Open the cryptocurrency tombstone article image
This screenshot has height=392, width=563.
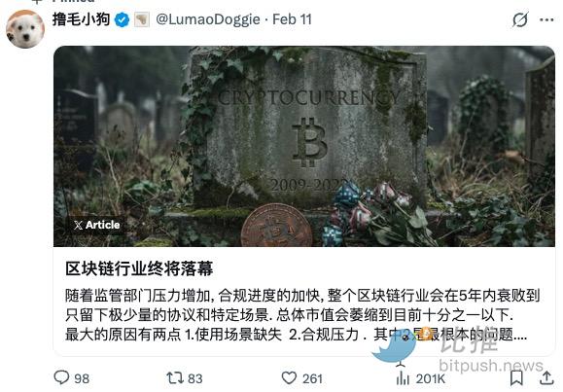coord(304,146)
